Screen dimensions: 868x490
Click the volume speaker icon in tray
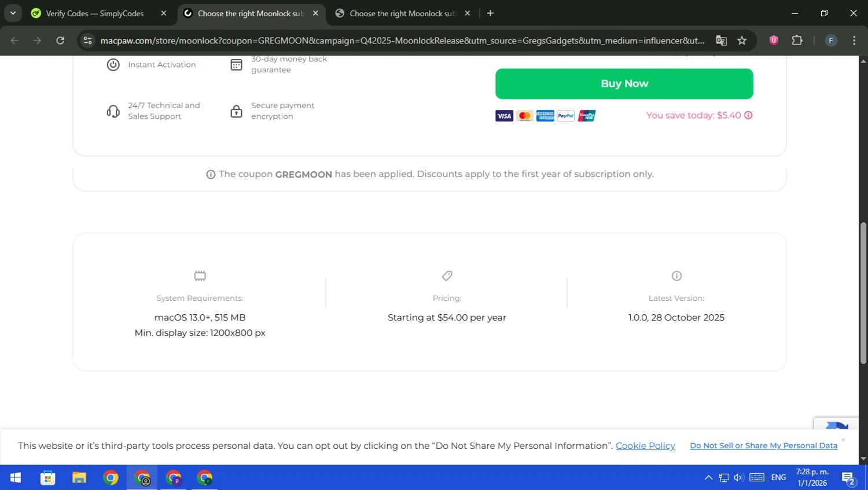point(739,478)
